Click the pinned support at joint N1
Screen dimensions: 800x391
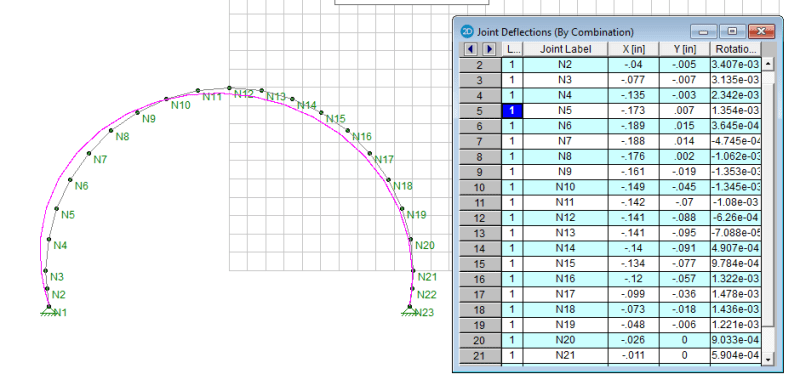pyautogui.click(x=49, y=310)
